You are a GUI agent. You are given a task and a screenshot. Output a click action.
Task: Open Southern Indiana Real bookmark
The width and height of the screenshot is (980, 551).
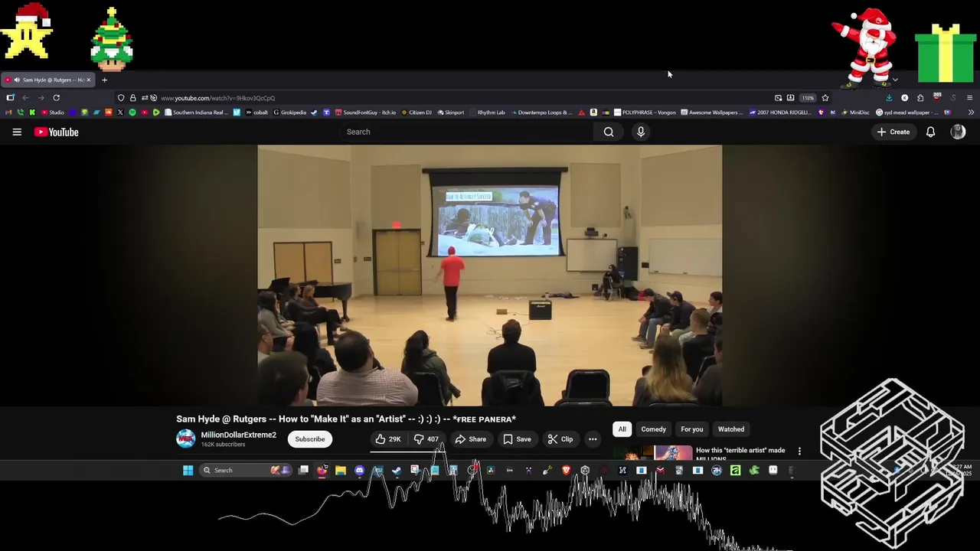[x=197, y=112]
